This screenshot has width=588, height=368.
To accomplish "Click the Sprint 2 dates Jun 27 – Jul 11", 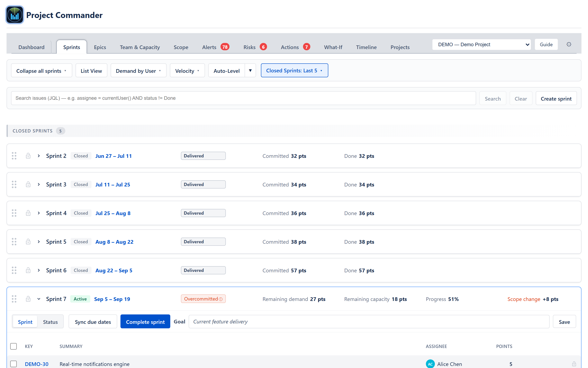I will click(x=114, y=156).
